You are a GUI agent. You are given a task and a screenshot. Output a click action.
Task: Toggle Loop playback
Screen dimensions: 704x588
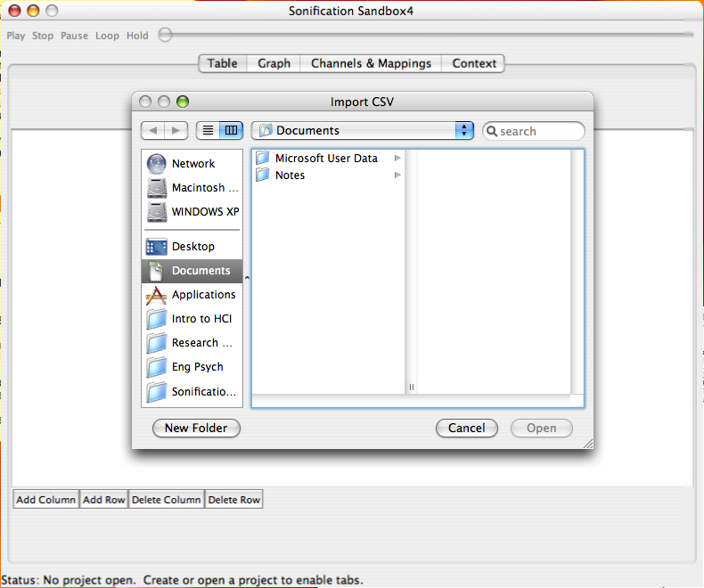(x=107, y=36)
